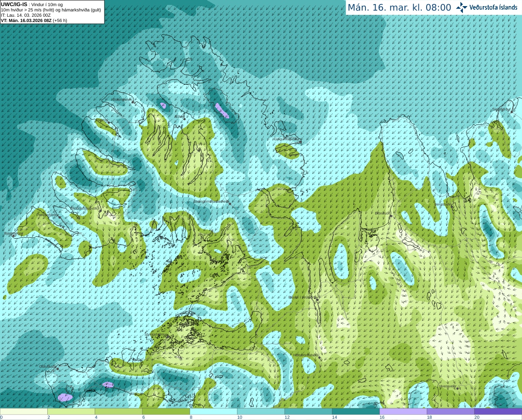
Task: Click the 8–10 m/s light cyan legend swatch
Action: 213,411
